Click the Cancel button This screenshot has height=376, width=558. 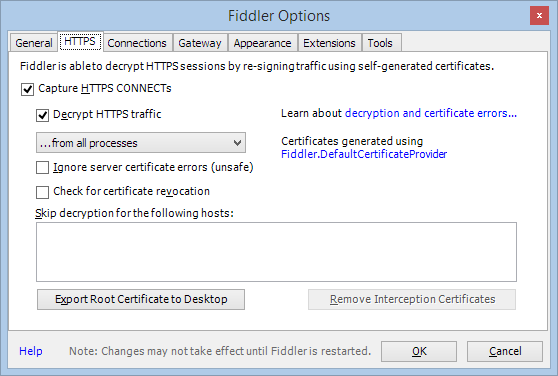pyautogui.click(x=505, y=351)
